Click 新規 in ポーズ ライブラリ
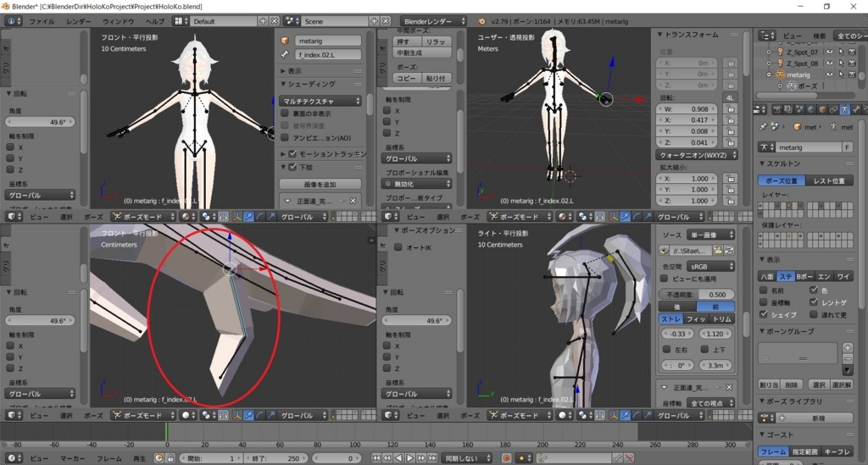 tap(818, 418)
